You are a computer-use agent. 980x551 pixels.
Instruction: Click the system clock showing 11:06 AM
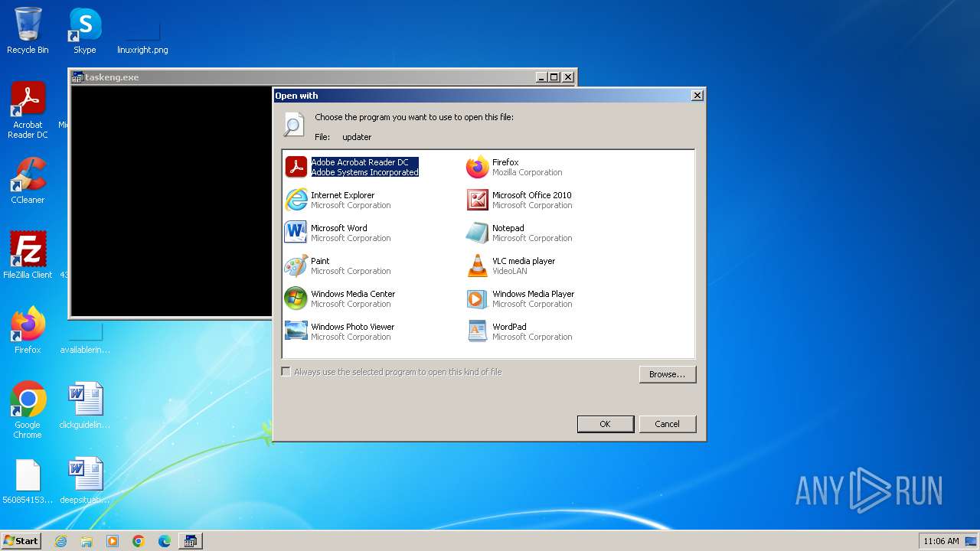(x=941, y=541)
